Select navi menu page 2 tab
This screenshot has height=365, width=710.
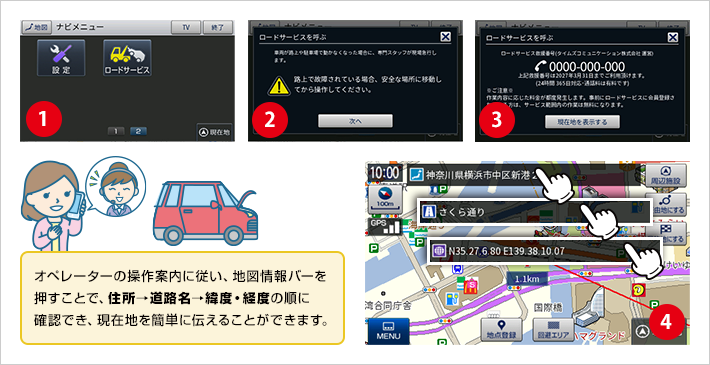tap(138, 131)
